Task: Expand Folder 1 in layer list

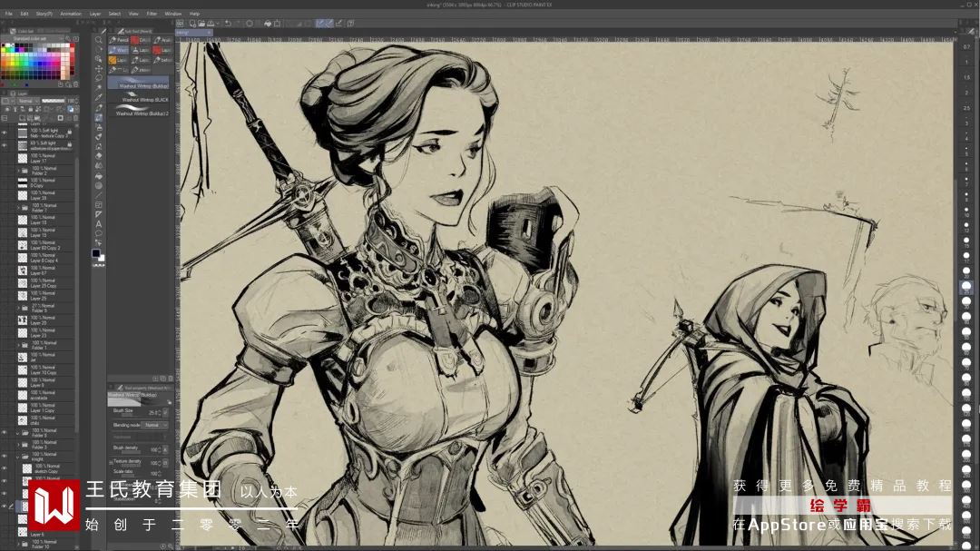Action: coord(18,345)
